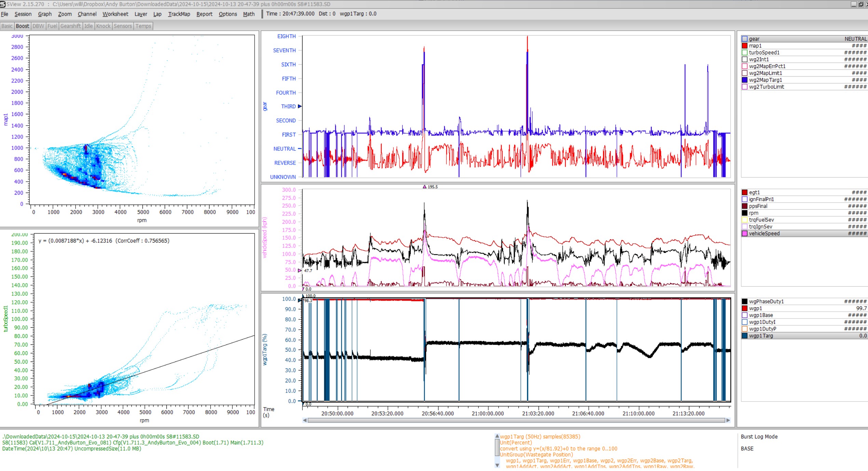This screenshot has height=471, width=868.
Task: Click the 47.7 cursor marker on speed axis
Action: [x=300, y=271]
